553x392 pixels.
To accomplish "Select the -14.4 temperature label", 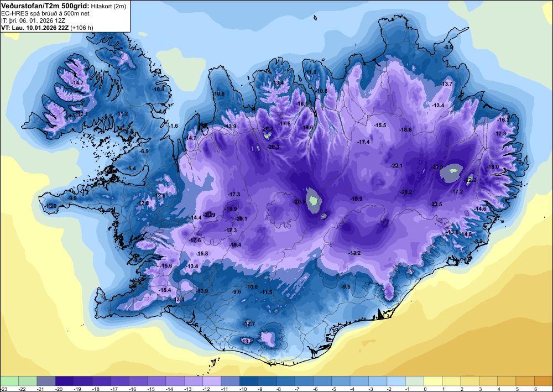I will [196, 218].
